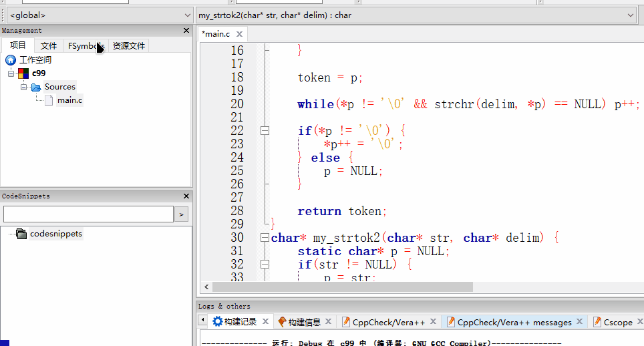Screen dimensions: 644x346
Task: Select the *main.c editor tab
Action: (x=216, y=34)
